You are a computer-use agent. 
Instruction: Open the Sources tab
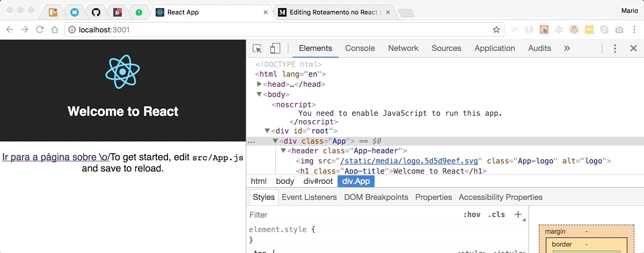(x=446, y=48)
